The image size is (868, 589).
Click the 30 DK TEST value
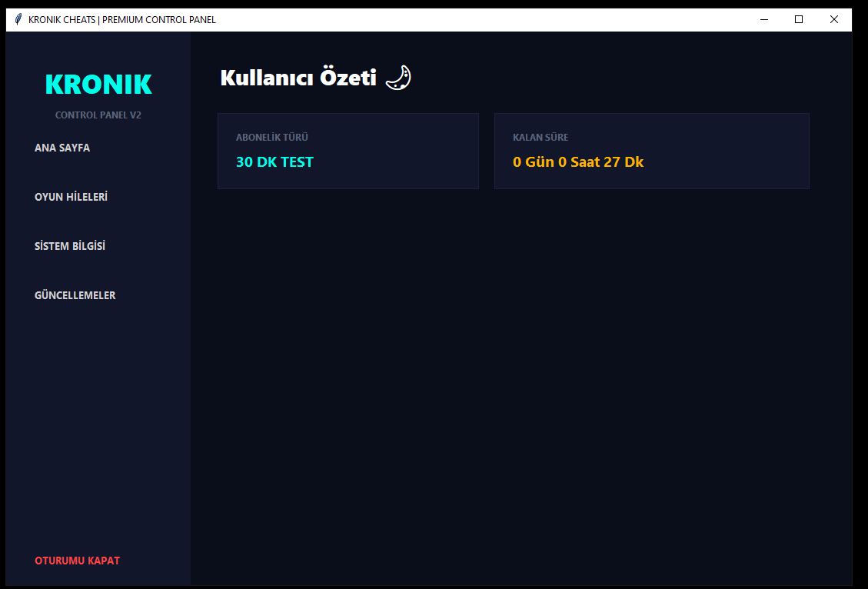click(274, 161)
